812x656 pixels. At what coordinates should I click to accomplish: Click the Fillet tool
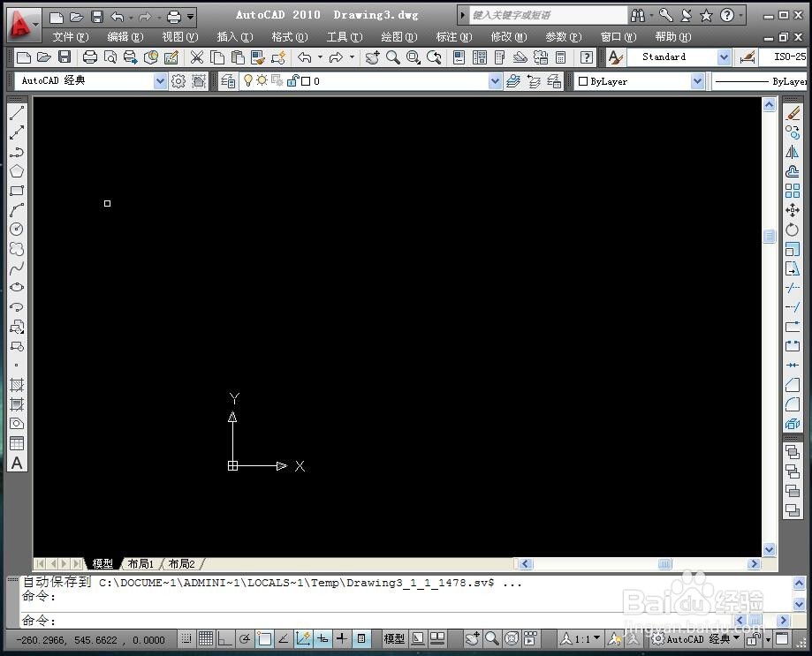pyautogui.click(x=793, y=404)
